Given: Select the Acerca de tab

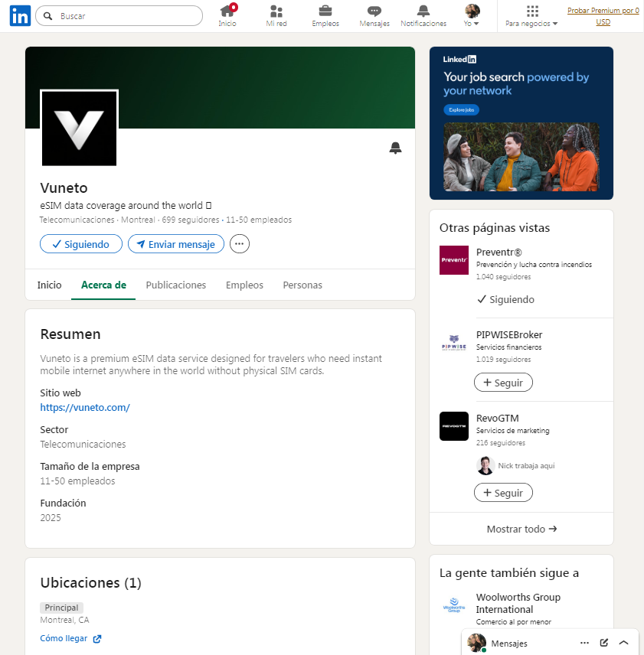Looking at the screenshot, I should (x=103, y=285).
